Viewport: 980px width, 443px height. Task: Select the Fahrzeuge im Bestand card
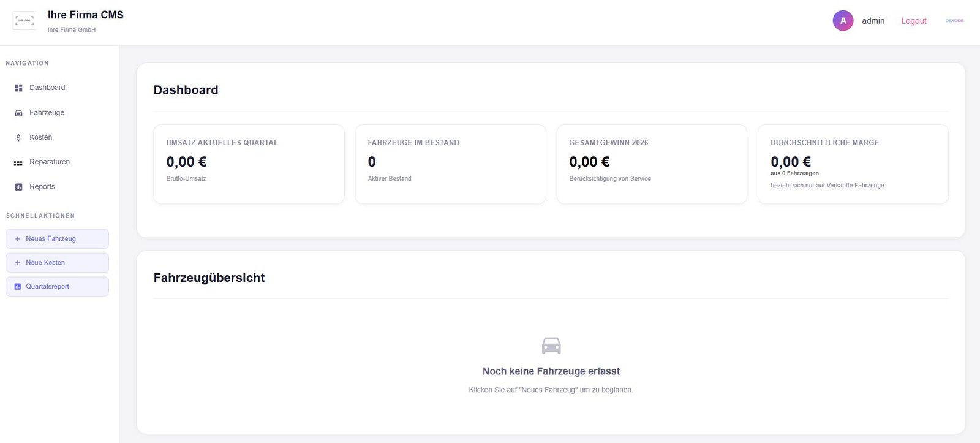(450, 164)
